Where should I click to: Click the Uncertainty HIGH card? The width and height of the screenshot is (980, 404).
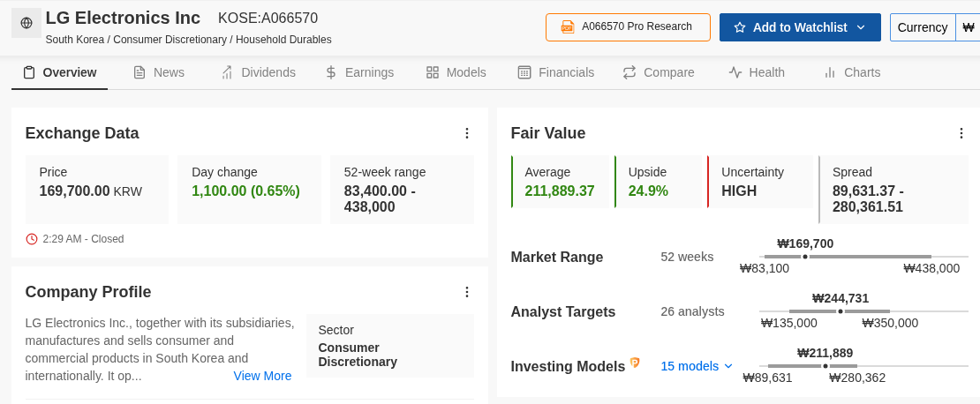point(761,182)
